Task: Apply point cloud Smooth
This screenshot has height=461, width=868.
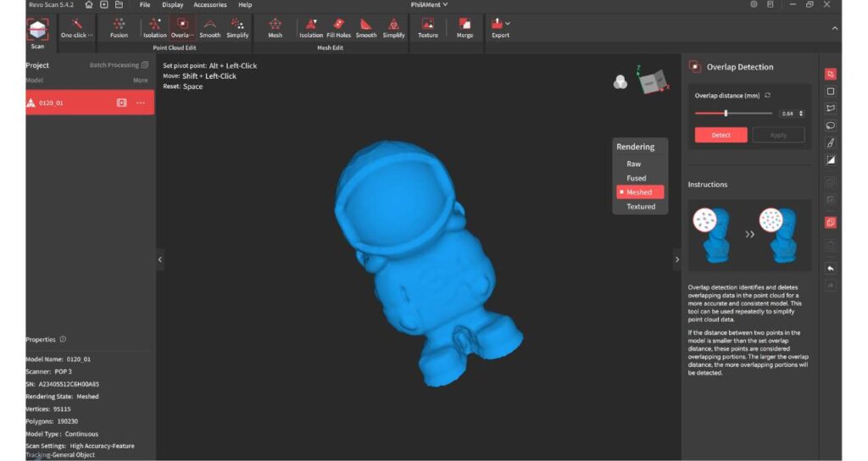Action: click(210, 28)
